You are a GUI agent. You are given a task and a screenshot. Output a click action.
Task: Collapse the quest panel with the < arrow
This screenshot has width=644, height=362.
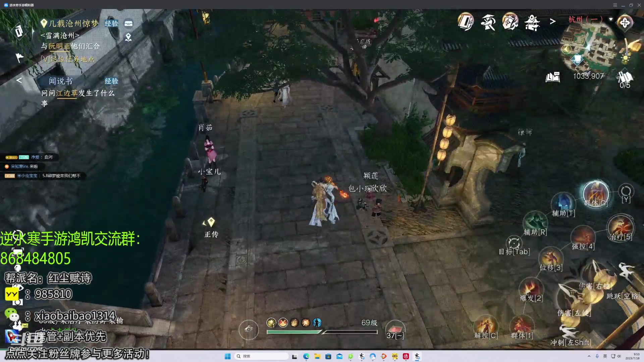tap(19, 80)
